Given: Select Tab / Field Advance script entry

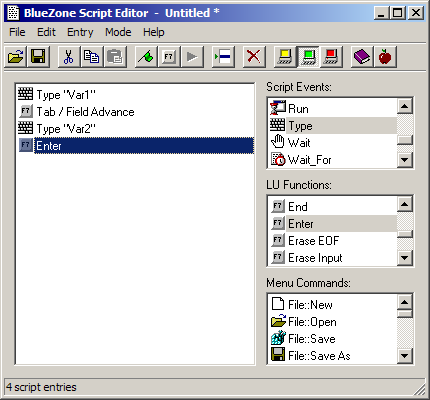Looking at the screenshot, I should coord(85,112).
